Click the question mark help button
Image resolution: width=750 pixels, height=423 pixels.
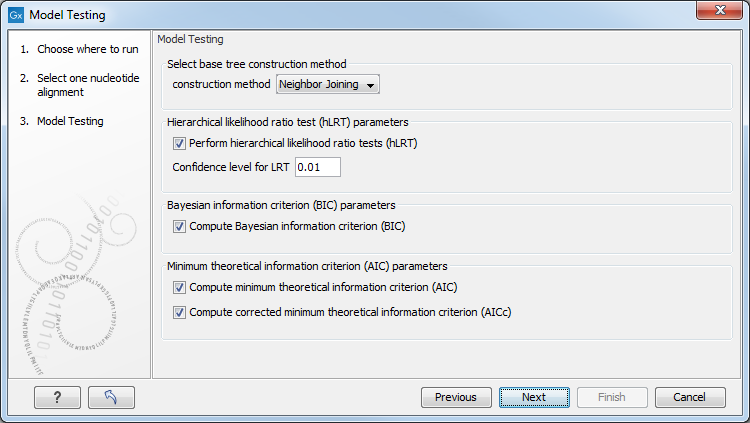click(x=57, y=397)
